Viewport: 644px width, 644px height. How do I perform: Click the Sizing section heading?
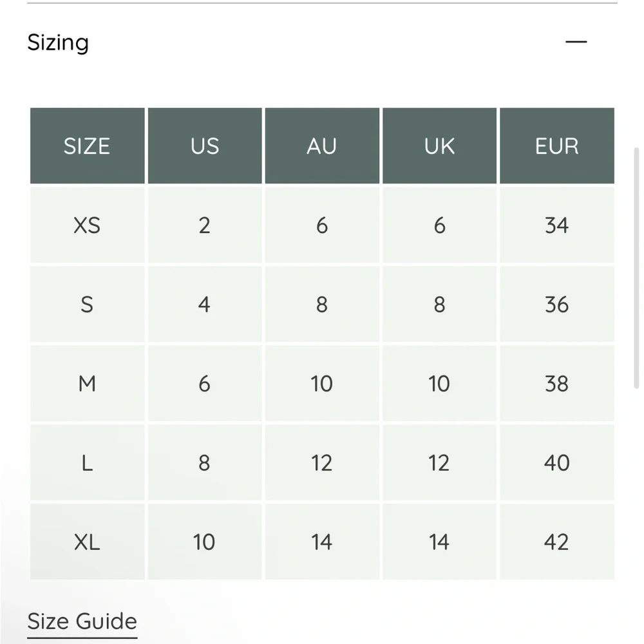point(58,43)
